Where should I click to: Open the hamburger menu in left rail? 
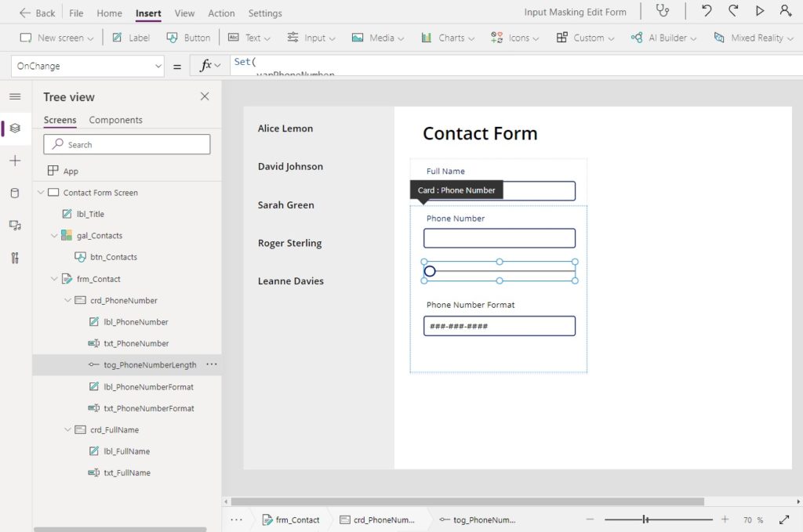(x=15, y=96)
